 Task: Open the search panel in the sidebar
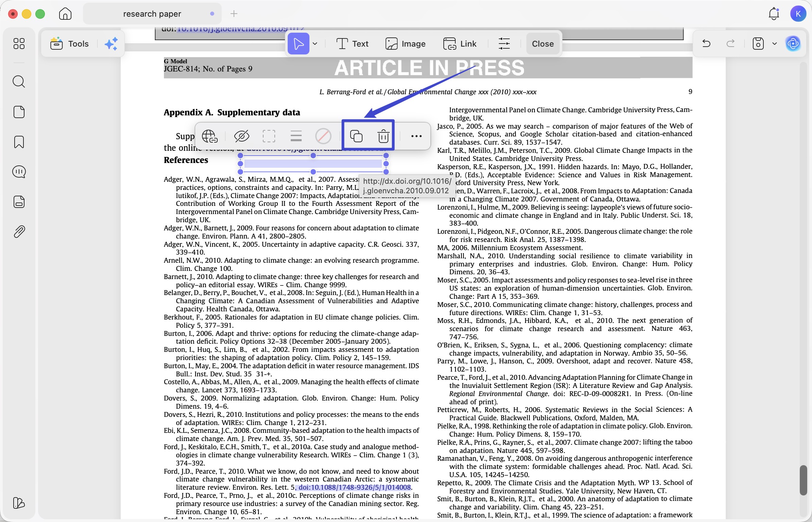pos(19,82)
